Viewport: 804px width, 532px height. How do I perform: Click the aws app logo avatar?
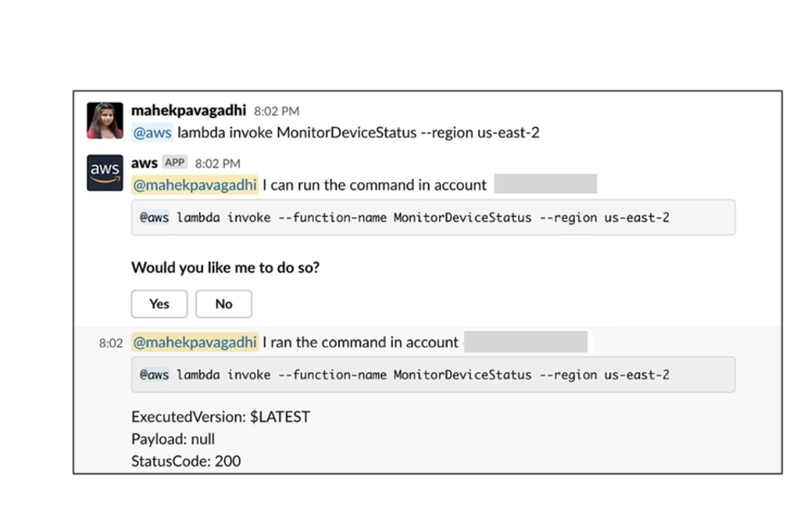(x=104, y=173)
